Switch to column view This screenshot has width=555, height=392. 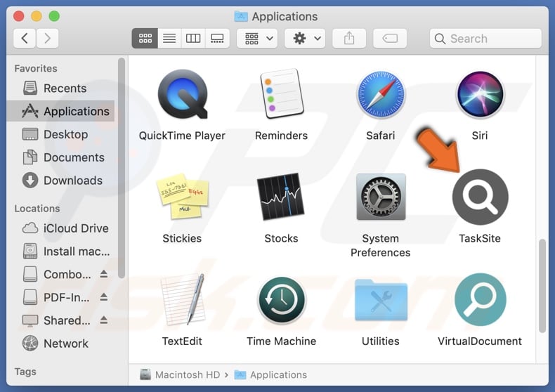coord(193,38)
